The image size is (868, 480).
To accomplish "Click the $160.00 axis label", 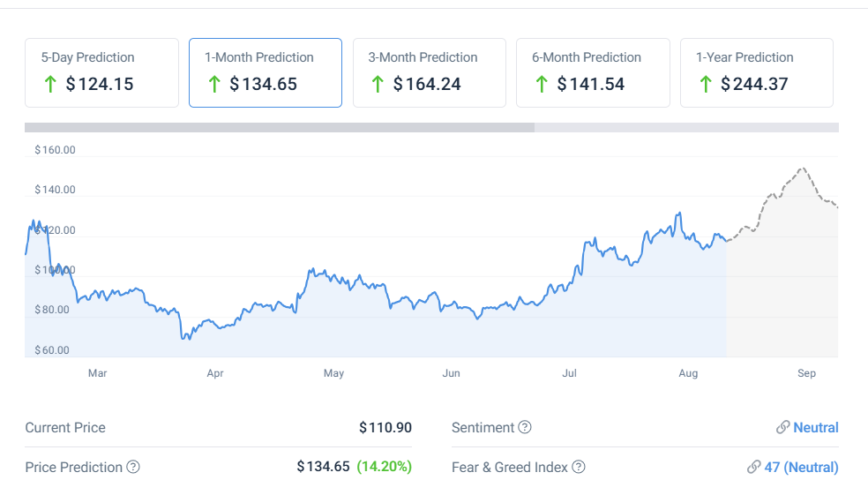I will click(x=55, y=150).
